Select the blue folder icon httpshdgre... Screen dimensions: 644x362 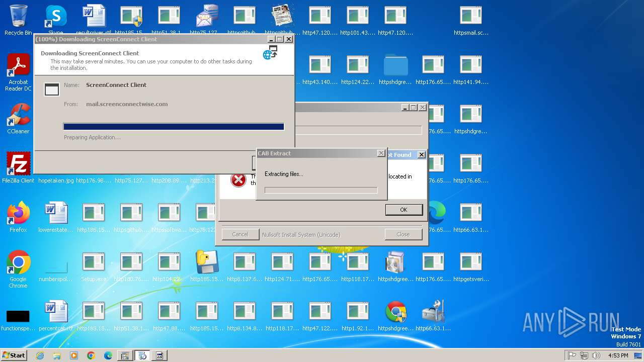(395, 69)
